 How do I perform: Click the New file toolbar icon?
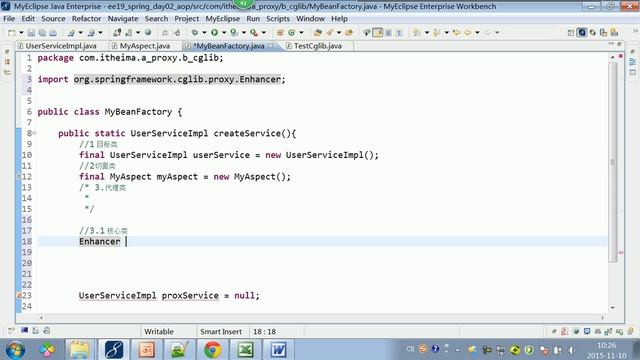pyautogui.click(x=12, y=33)
